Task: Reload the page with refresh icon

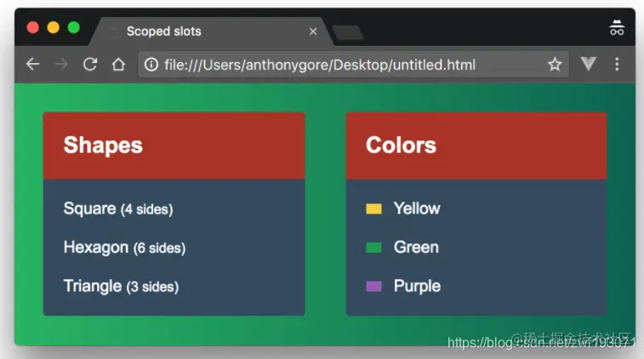Action: coord(90,64)
